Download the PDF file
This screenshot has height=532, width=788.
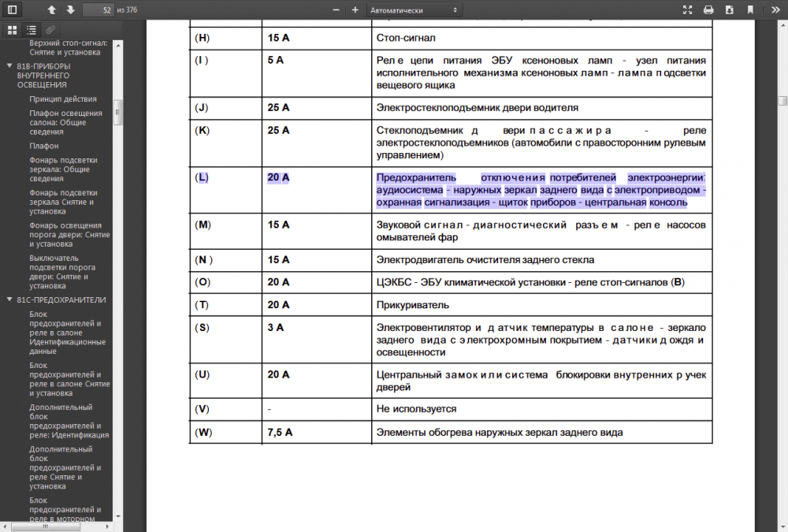tap(729, 9)
